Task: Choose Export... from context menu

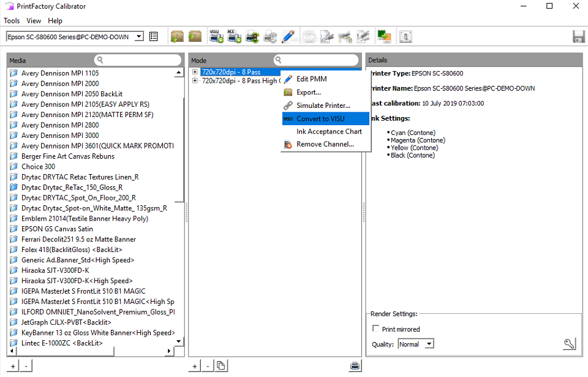Action: (326, 93)
